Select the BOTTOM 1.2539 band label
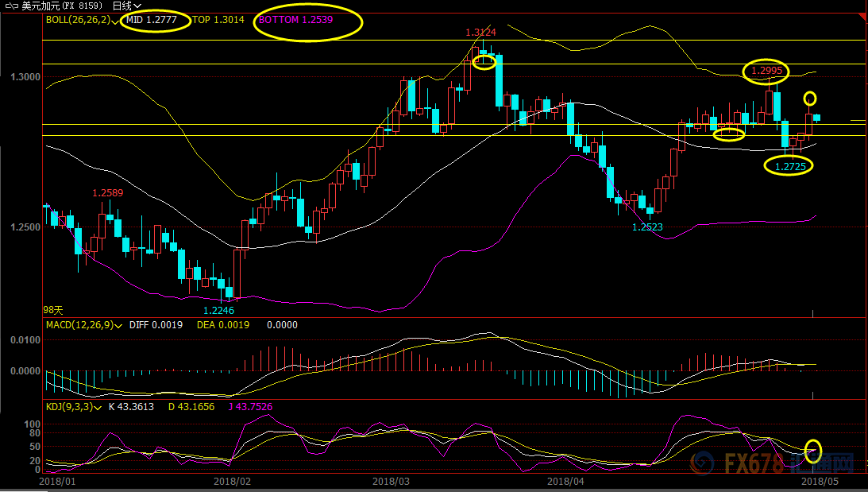Image resolution: width=868 pixels, height=492 pixels. tap(305, 20)
